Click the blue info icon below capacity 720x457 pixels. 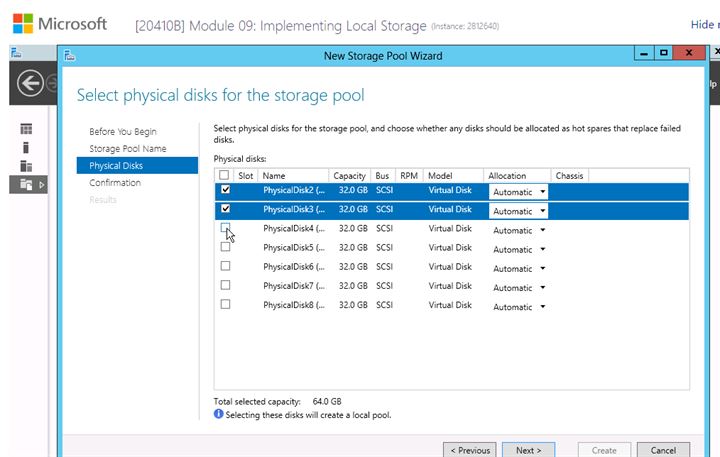point(219,414)
